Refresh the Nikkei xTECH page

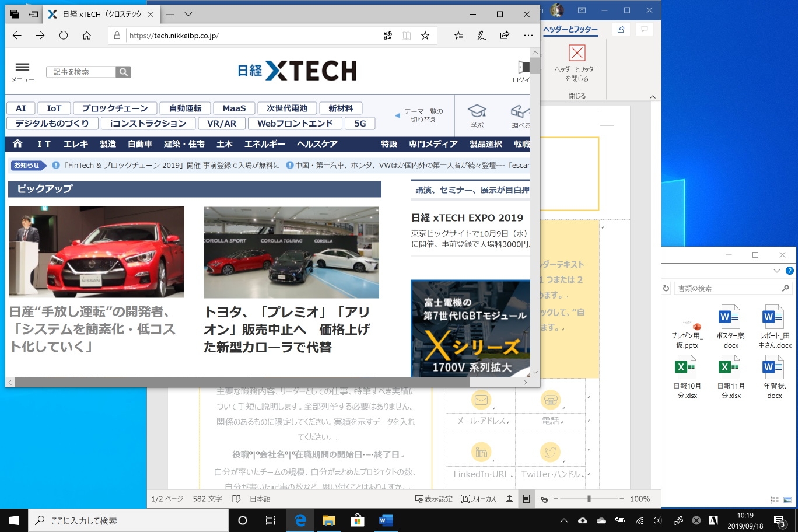[x=64, y=36]
